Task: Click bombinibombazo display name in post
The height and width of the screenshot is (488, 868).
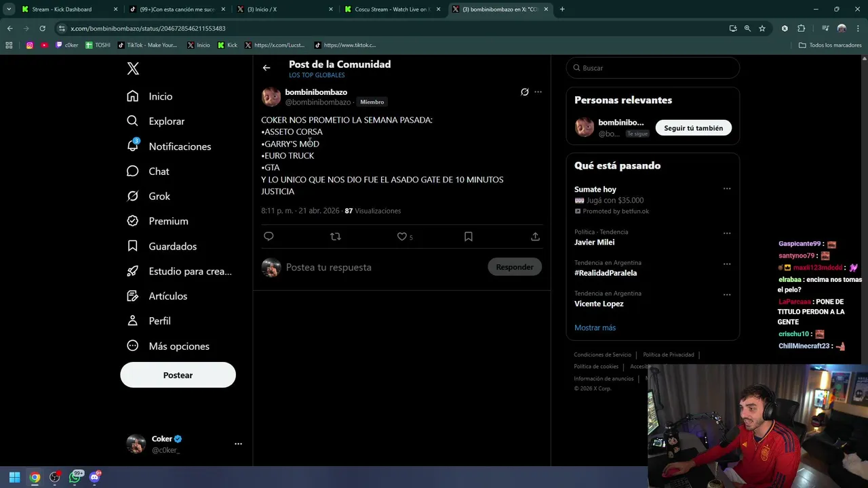Action: click(316, 92)
